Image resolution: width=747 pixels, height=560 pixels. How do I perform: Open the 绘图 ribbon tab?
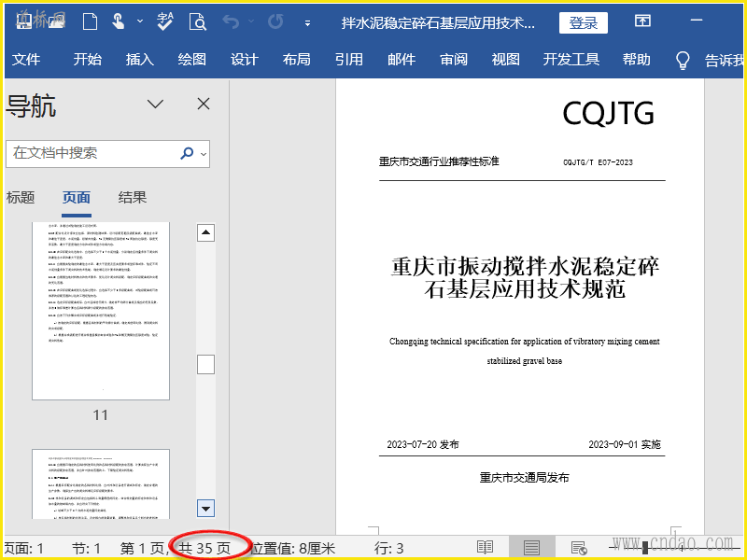(x=192, y=60)
